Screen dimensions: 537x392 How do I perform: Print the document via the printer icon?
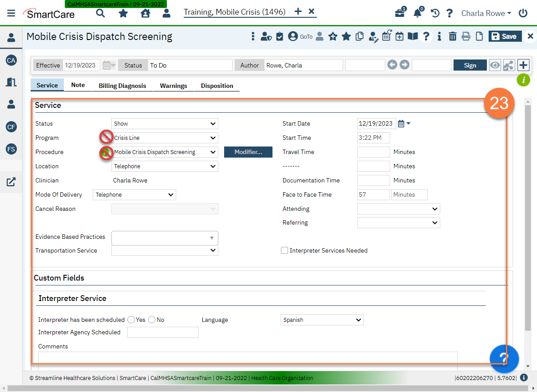tap(466, 36)
